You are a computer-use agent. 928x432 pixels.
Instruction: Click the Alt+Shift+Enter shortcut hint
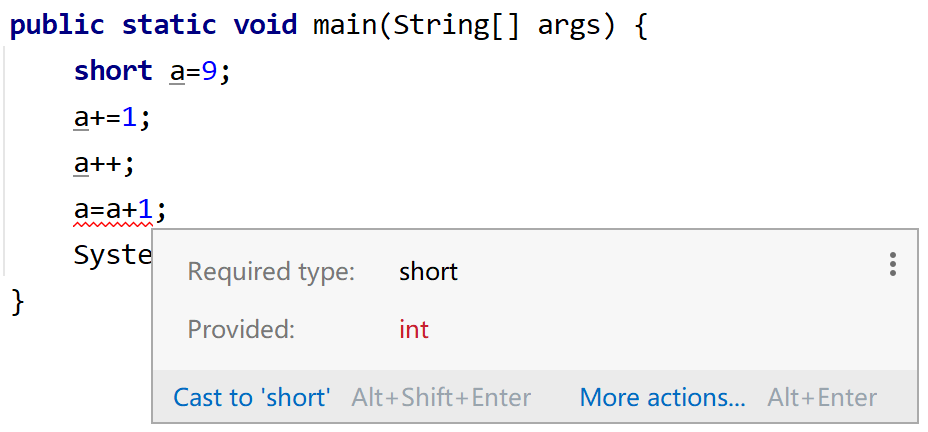(441, 397)
